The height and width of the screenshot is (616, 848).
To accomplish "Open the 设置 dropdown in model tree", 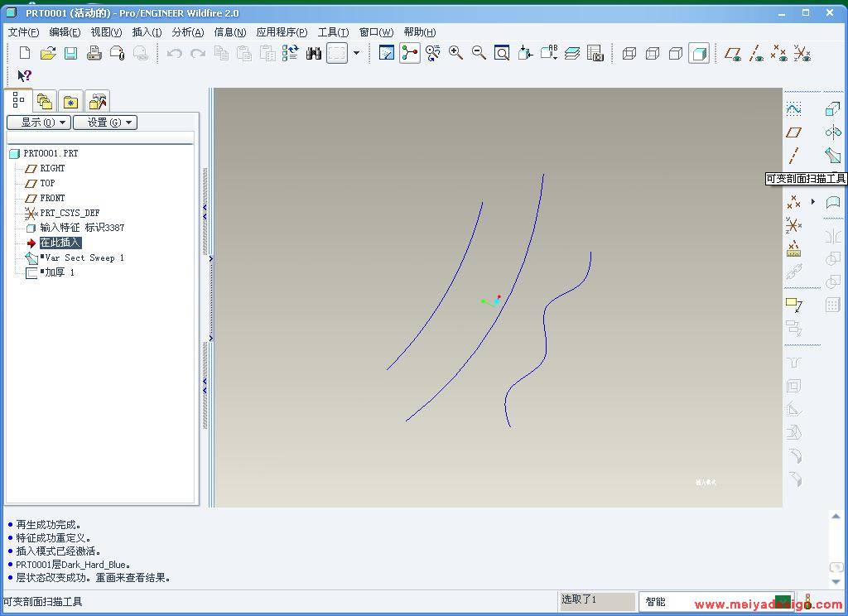I will coord(104,123).
